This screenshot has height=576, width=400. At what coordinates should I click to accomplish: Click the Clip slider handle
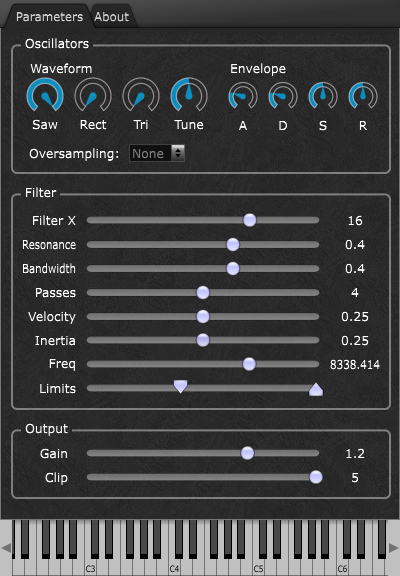pos(316,477)
